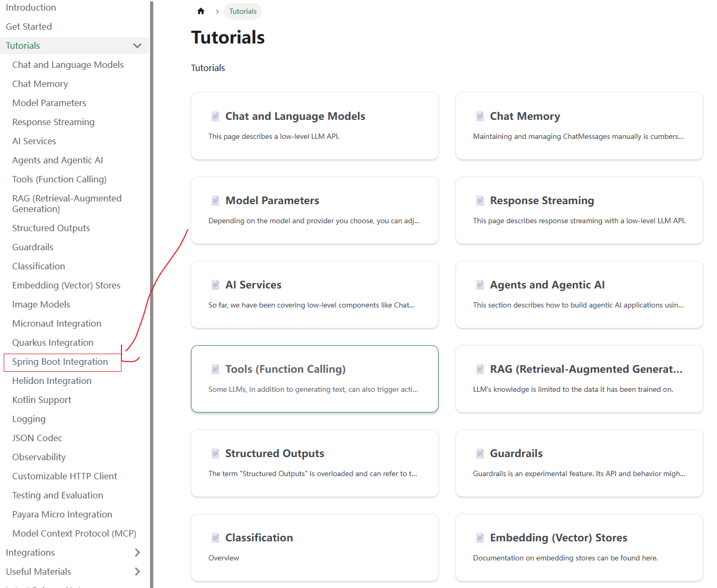Screen dimensions: 717x588
Task: Open the Response Streaming card title
Action: 542,200
